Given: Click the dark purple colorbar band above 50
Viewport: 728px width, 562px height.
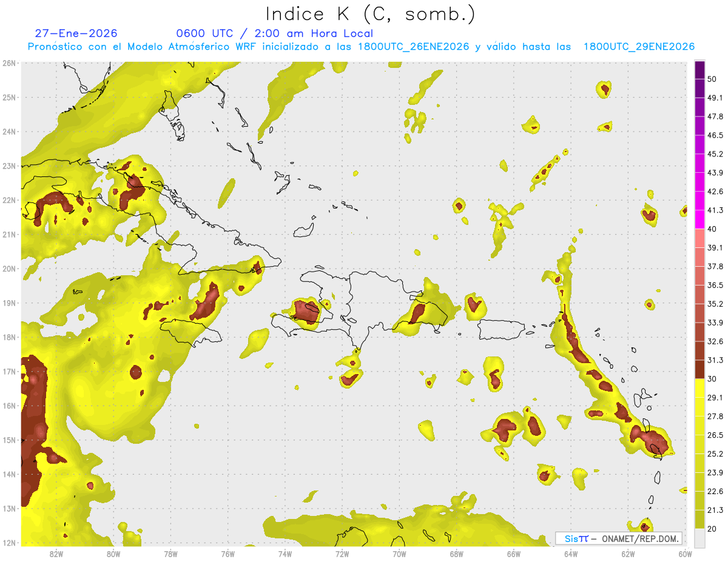Looking at the screenshot, I should (699, 70).
